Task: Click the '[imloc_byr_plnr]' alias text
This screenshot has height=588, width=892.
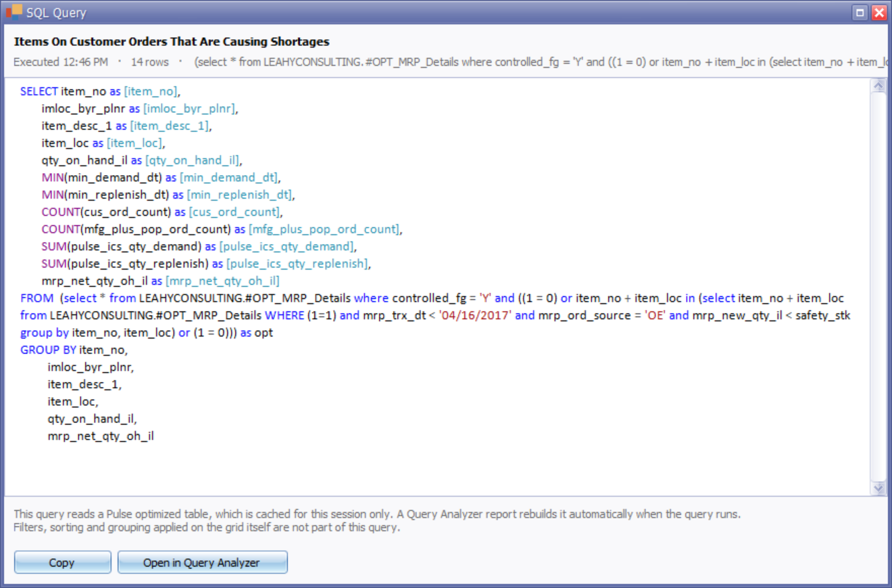Action: (x=190, y=108)
